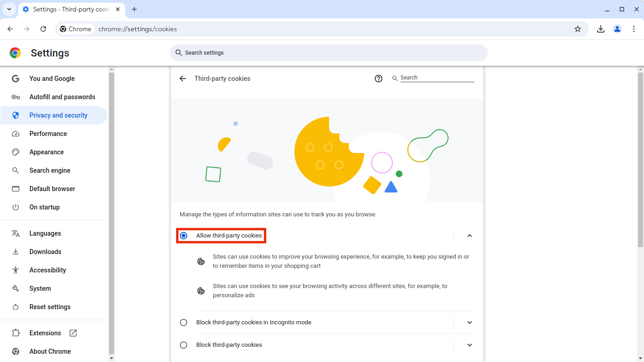Click the back arrow above the cookie settings

pyautogui.click(x=183, y=79)
